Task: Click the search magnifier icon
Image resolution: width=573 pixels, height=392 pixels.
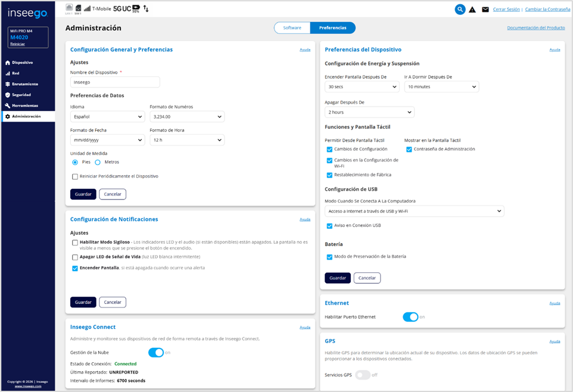Action: point(460,10)
